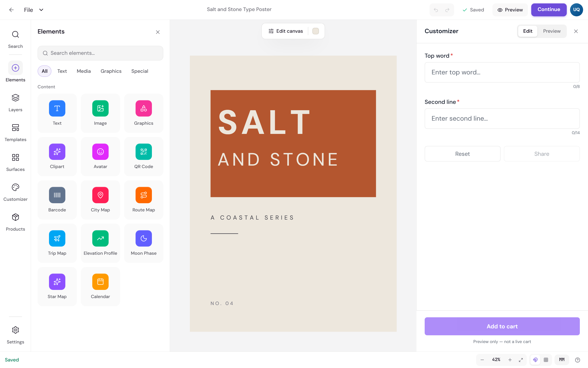Select the Text filter tab
The height and width of the screenshot is (368, 588).
(62, 71)
